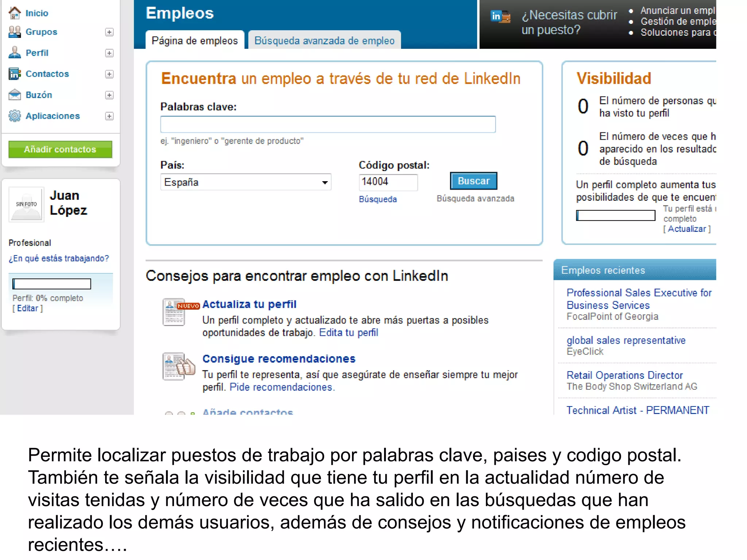Open Technical Artist - PERMANENT job listing

click(638, 410)
